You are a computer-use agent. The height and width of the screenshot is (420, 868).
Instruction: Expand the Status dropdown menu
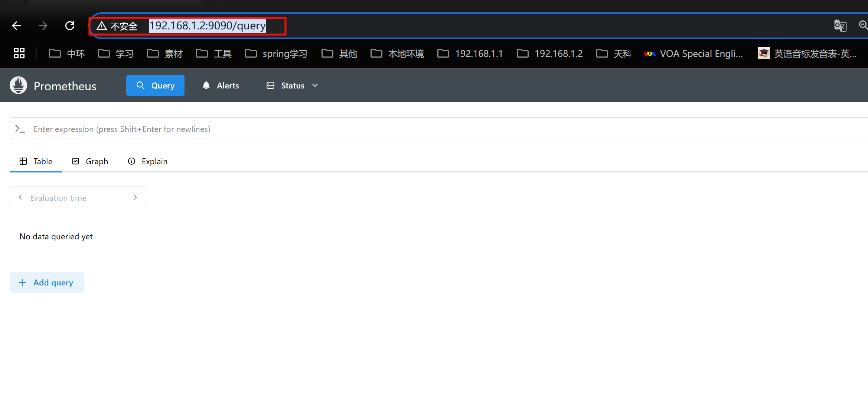pyautogui.click(x=293, y=85)
